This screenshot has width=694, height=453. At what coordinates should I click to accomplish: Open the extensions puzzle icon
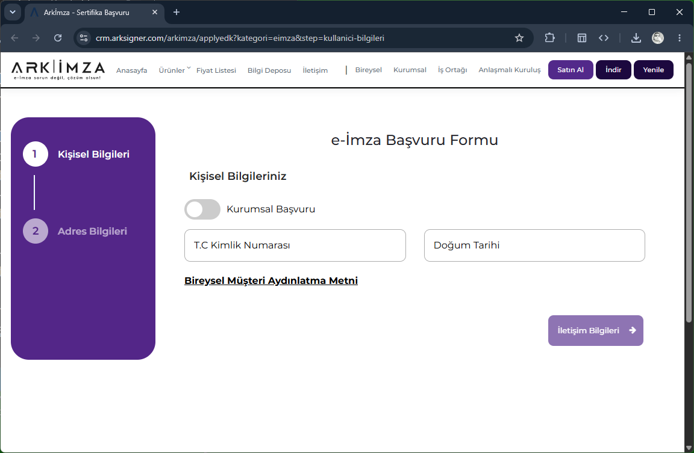(x=549, y=38)
